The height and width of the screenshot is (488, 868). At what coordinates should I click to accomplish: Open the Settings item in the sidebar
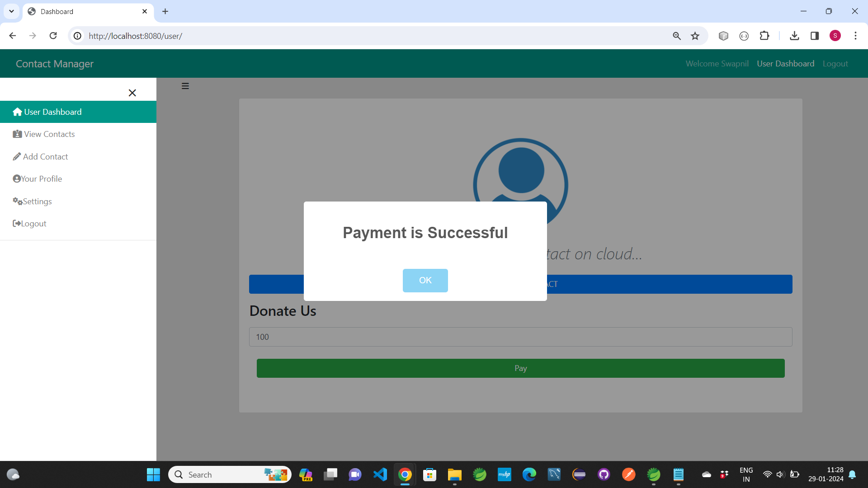tap(37, 202)
